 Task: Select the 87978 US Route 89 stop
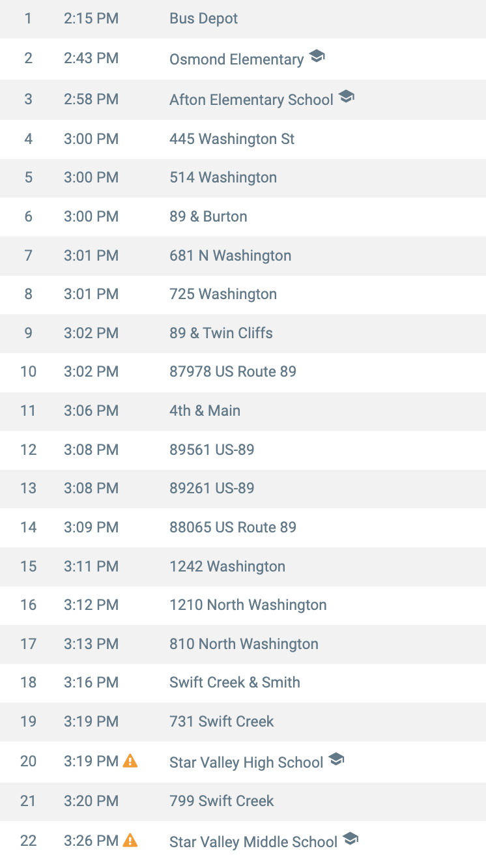click(233, 371)
